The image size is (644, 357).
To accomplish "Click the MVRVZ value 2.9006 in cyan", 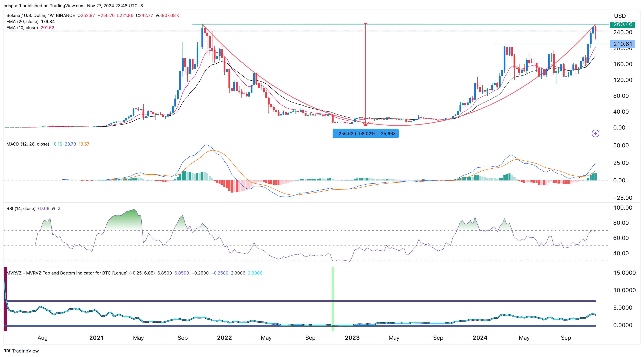I will [x=255, y=273].
